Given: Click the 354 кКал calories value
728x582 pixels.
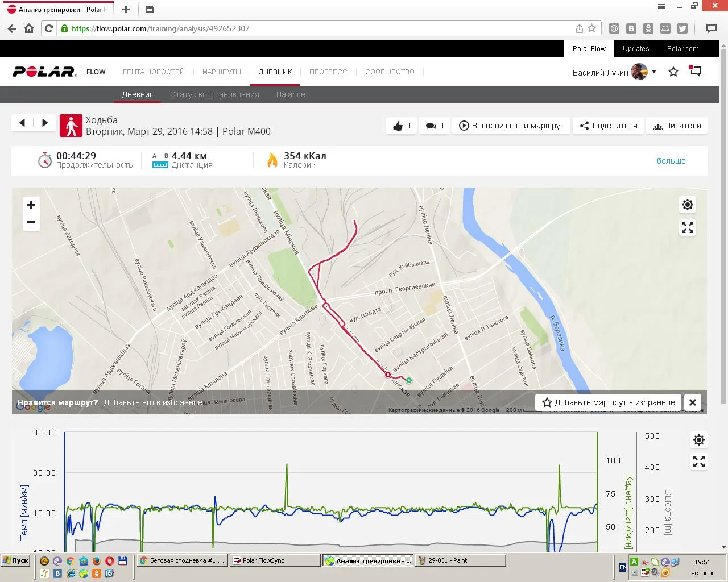Looking at the screenshot, I should [305, 156].
